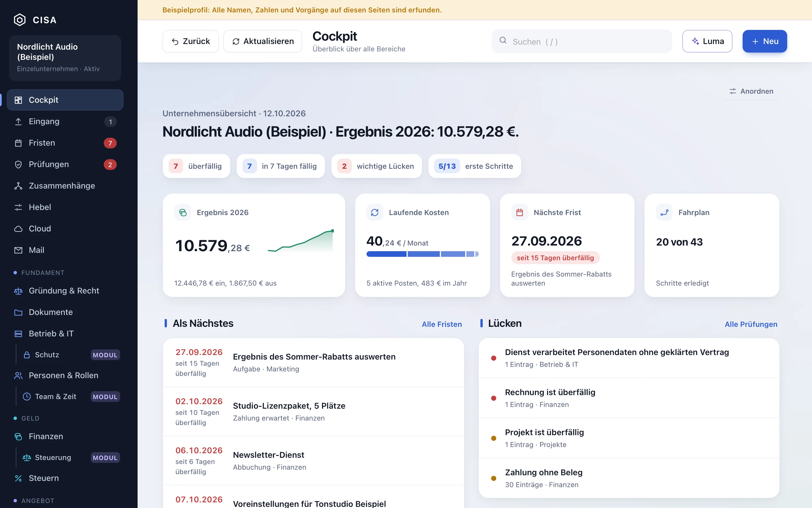Click the Mail envelope icon in sidebar
This screenshot has width=812, height=508.
18,250
